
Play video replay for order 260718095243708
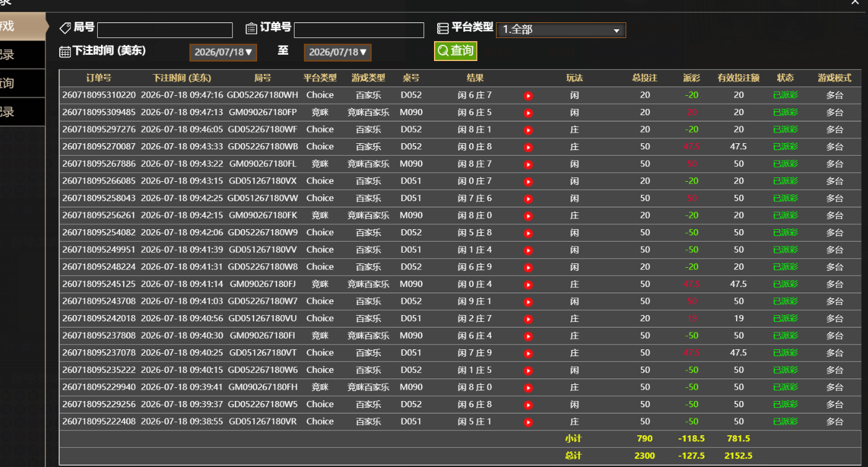point(528,301)
